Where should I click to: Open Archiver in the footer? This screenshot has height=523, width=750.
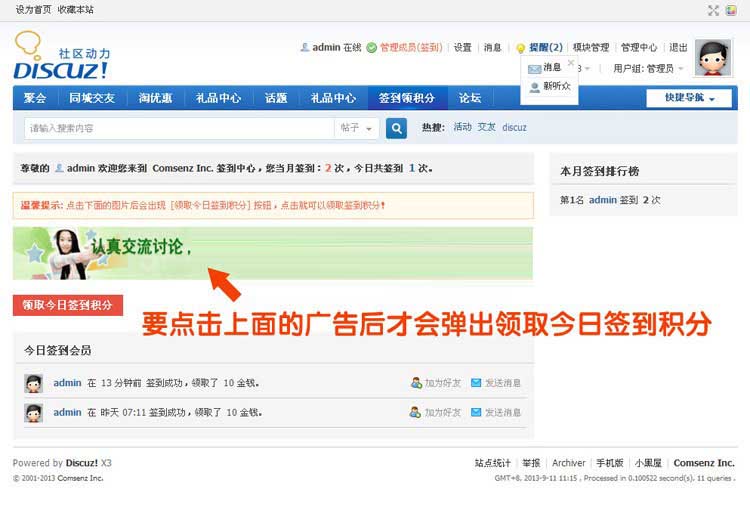[569, 463]
